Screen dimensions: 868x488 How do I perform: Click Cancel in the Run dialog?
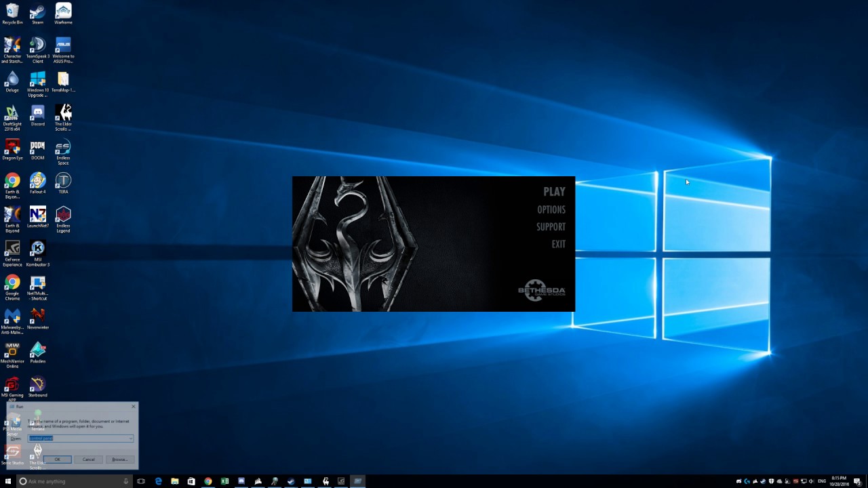pos(89,460)
